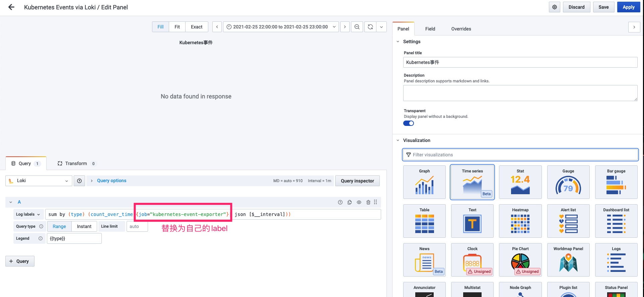This screenshot has height=297, width=644.
Task: Save the dashboard
Action: [603, 7]
